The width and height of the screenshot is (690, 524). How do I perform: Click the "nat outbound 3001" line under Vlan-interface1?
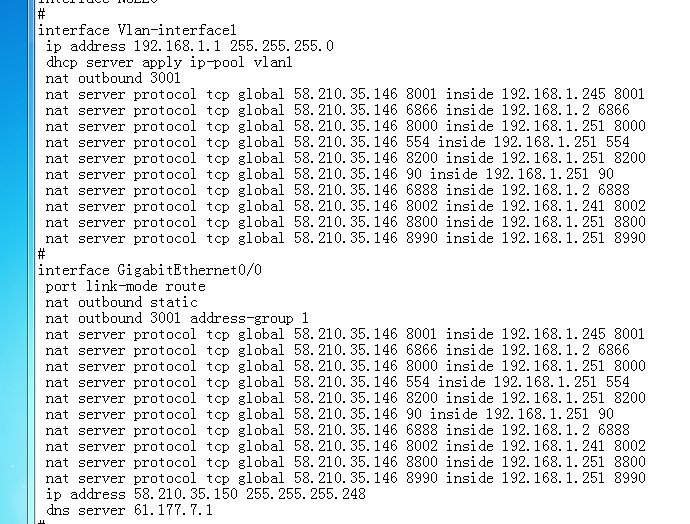tap(113, 78)
